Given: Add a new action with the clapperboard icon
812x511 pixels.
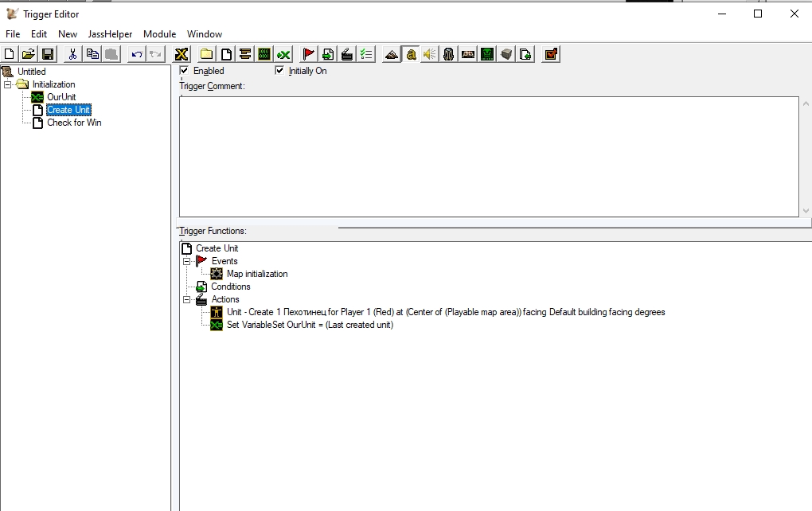Looking at the screenshot, I should pyautogui.click(x=347, y=54).
